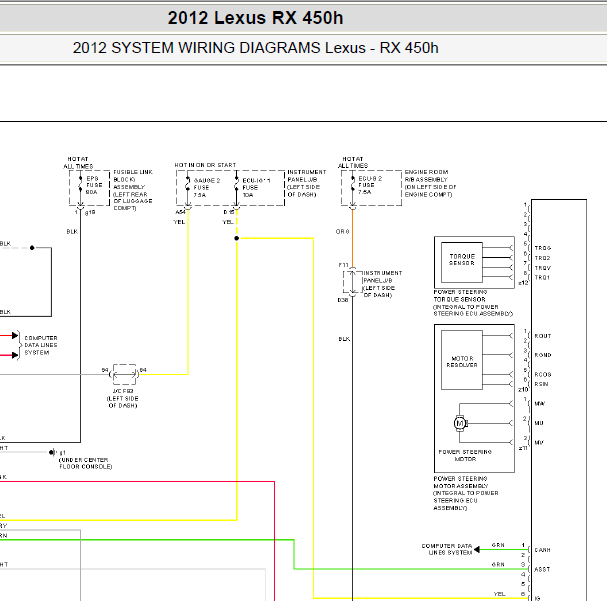Viewport: 607px width, 601px height.
Task: Click the TORQUE SENSOR box
Action: coord(462,262)
